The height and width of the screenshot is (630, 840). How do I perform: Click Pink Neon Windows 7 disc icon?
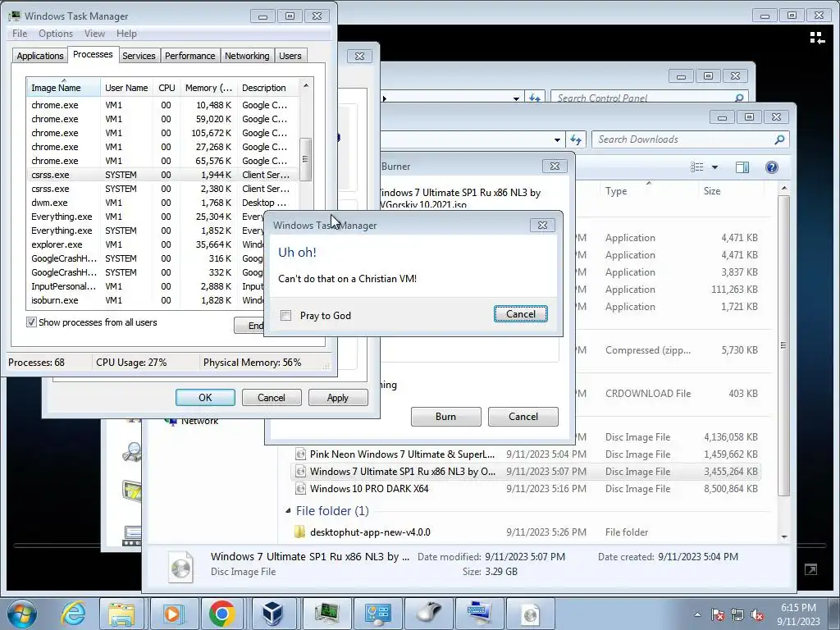(x=300, y=454)
